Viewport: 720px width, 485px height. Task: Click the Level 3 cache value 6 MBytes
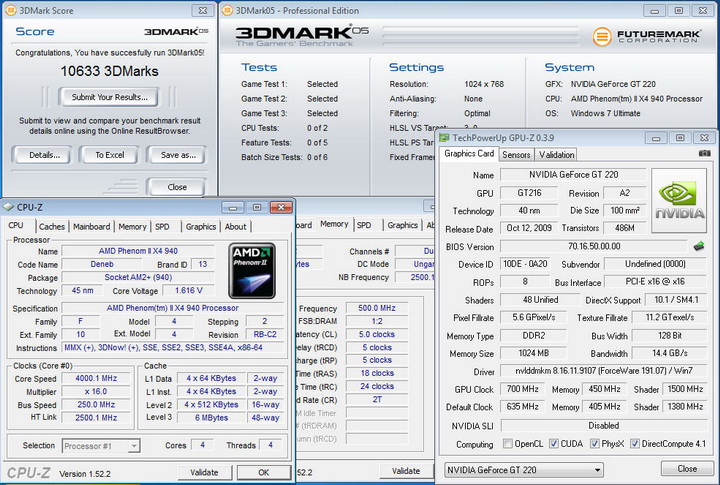point(212,417)
